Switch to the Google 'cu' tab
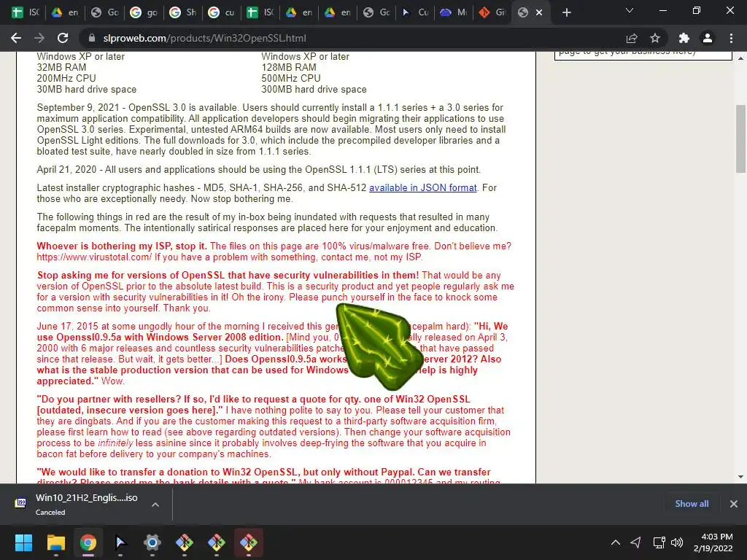 click(222, 12)
